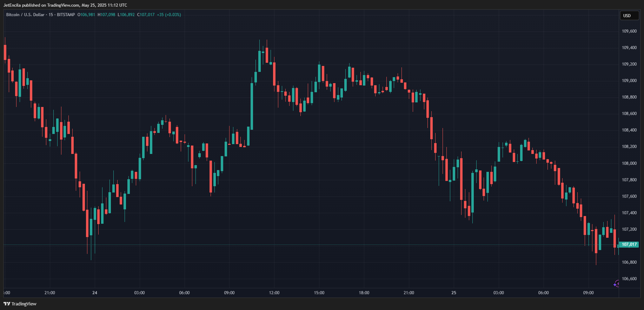Click the 12:00 time axis label

tap(274, 293)
